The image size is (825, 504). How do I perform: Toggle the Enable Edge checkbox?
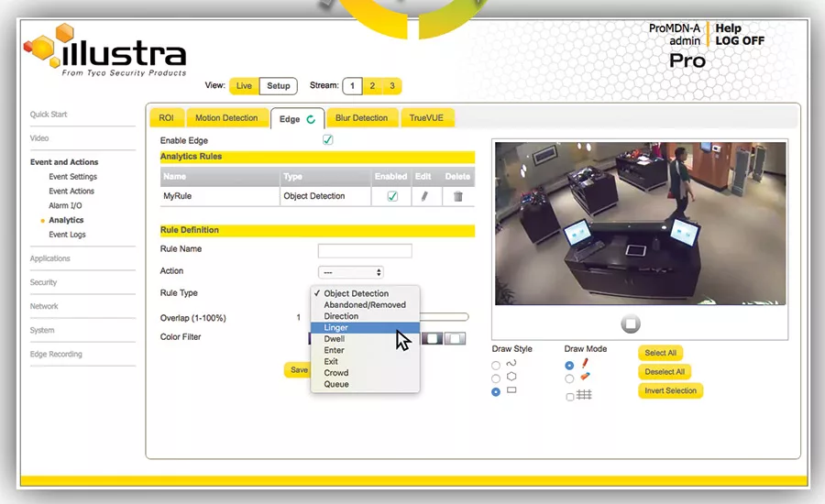(328, 140)
